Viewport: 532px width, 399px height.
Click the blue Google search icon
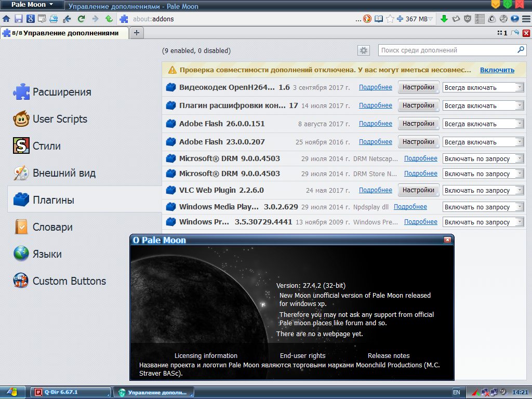(x=31, y=19)
